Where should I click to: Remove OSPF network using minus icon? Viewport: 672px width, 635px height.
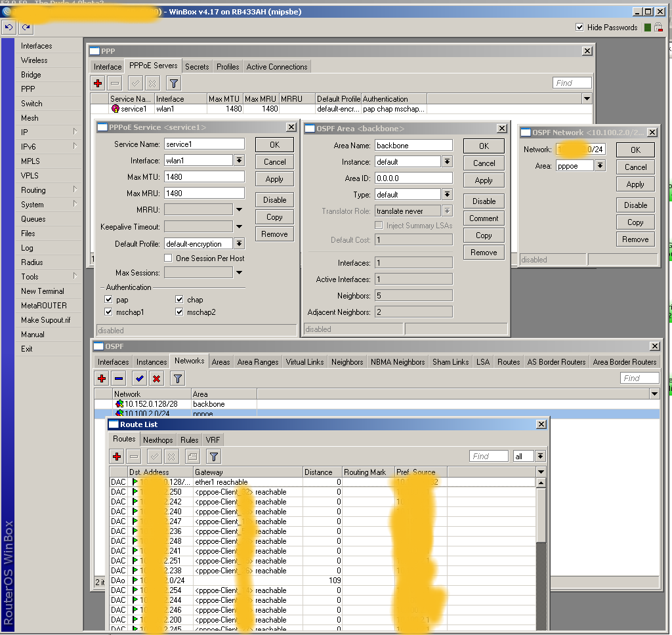pos(119,379)
